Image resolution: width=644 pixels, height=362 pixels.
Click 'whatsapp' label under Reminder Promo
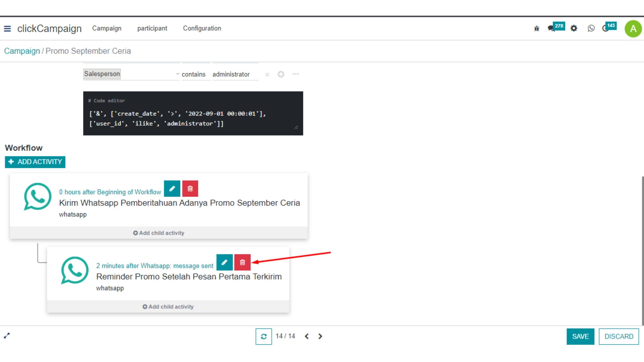[x=110, y=288]
